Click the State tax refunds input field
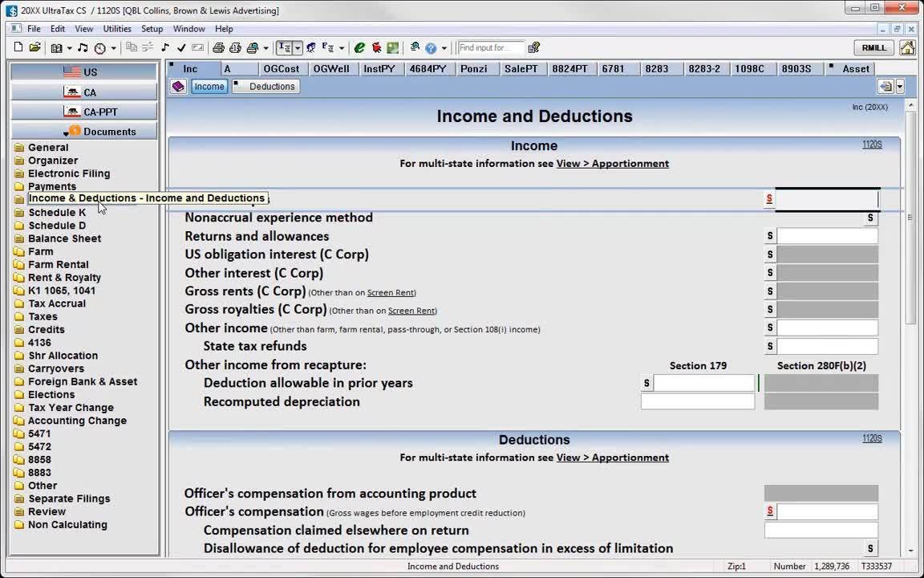This screenshot has width=924, height=578. pyautogui.click(x=827, y=347)
